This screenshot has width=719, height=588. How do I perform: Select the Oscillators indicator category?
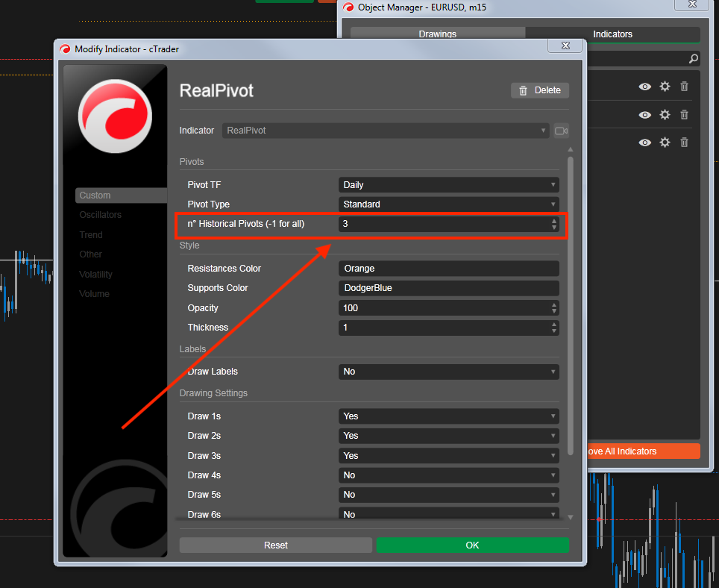pyautogui.click(x=101, y=215)
